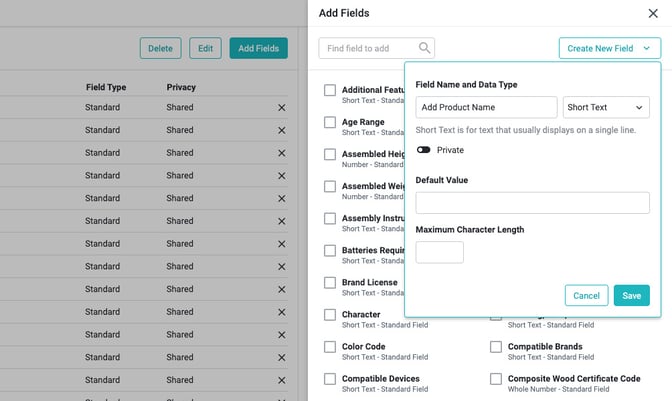
Task: Click the search magnifier icon
Action: (x=425, y=48)
